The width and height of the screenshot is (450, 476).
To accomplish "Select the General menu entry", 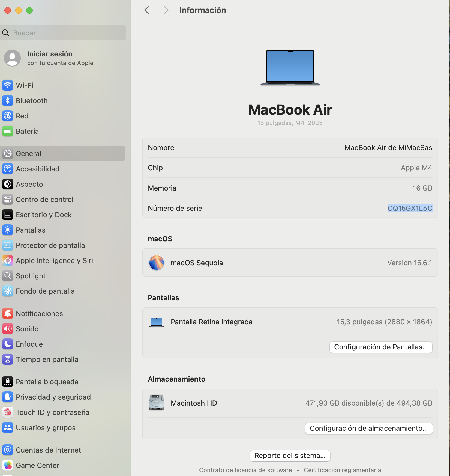I will pos(29,153).
